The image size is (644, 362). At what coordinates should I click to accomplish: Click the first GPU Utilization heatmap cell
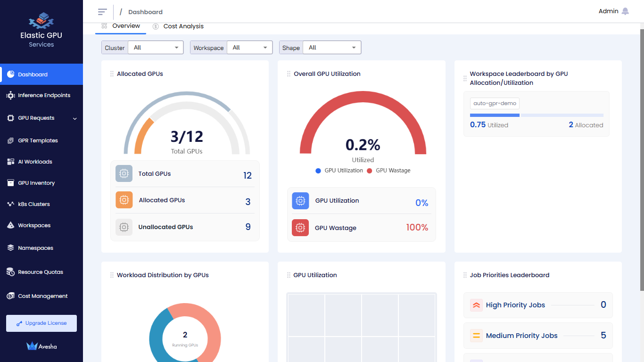306,315
